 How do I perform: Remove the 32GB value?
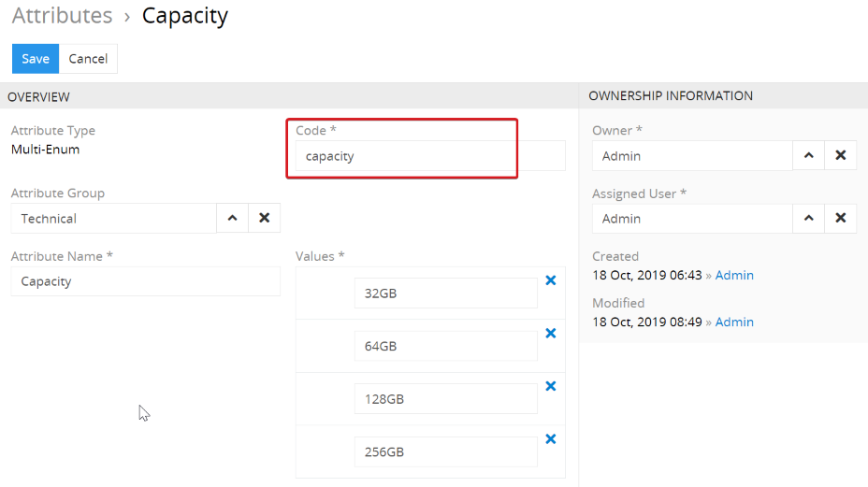[x=550, y=280]
